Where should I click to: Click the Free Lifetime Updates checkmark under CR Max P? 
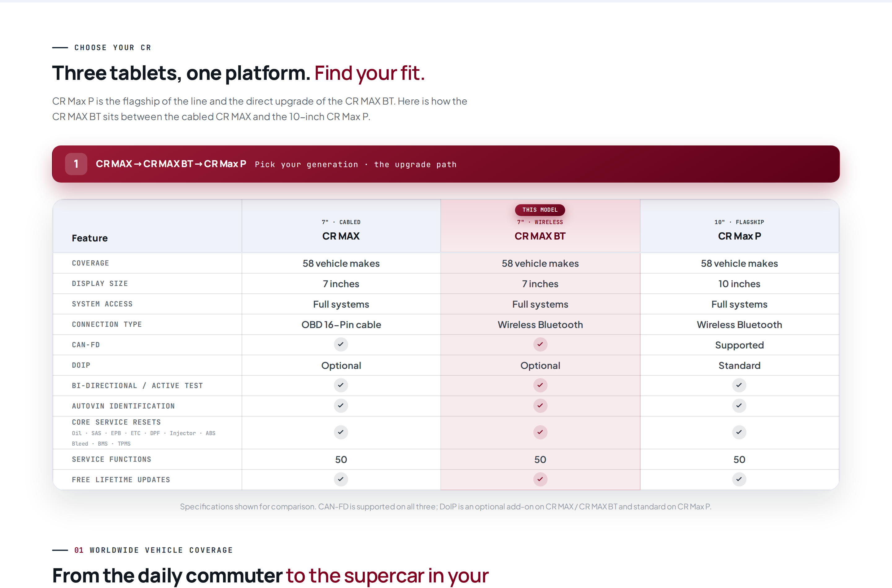(739, 479)
